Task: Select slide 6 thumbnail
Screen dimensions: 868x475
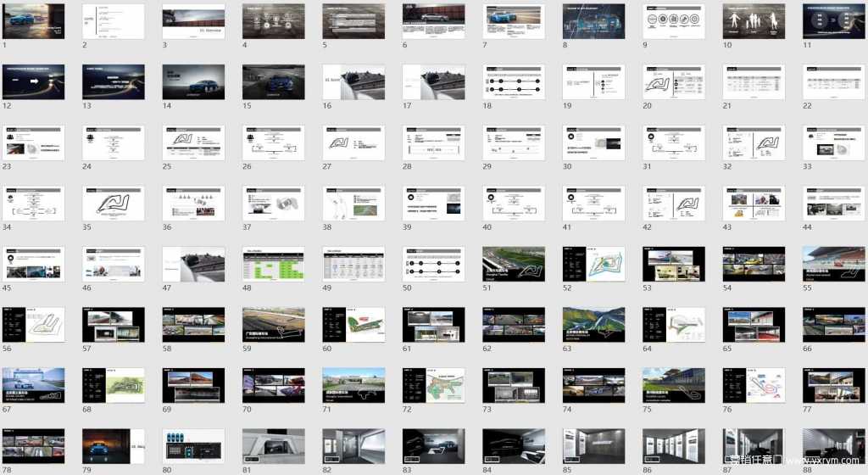Action: [x=434, y=21]
